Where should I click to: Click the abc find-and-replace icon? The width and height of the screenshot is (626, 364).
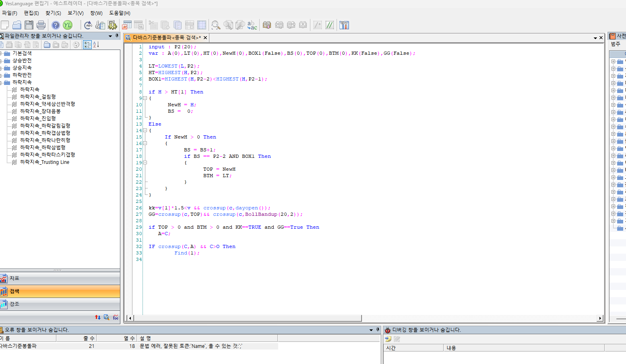[252, 25]
